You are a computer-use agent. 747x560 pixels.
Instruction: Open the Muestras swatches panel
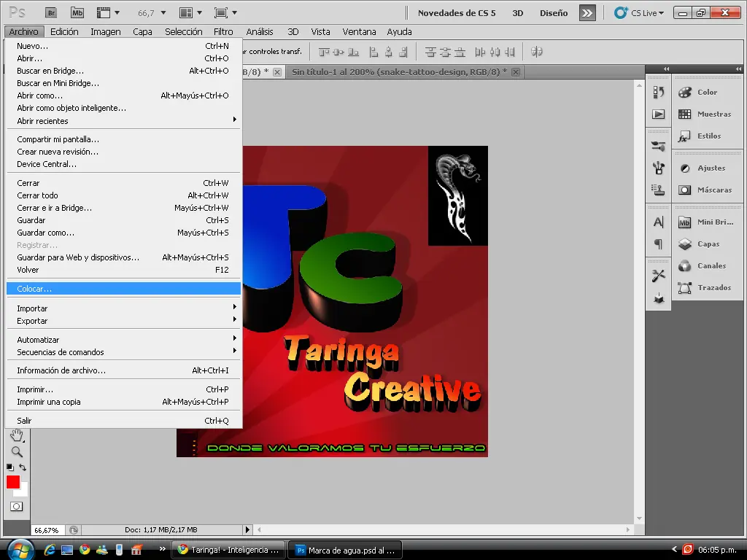(x=708, y=114)
